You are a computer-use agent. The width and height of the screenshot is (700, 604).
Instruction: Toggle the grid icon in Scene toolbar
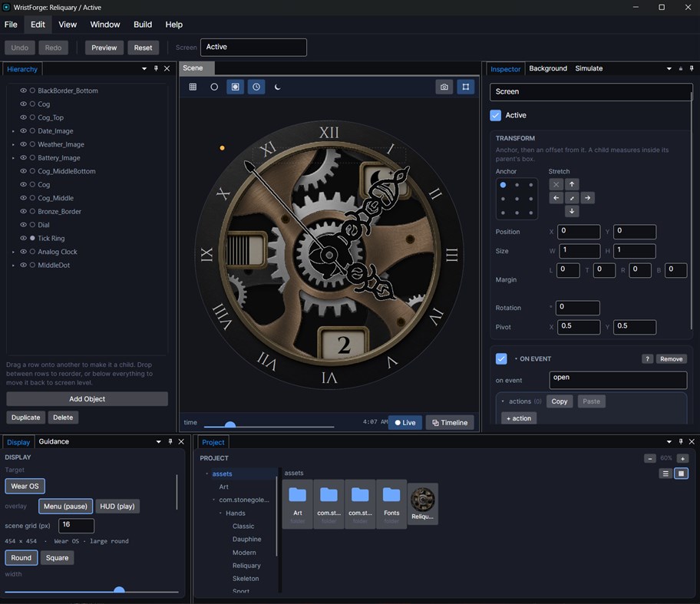pyautogui.click(x=193, y=87)
